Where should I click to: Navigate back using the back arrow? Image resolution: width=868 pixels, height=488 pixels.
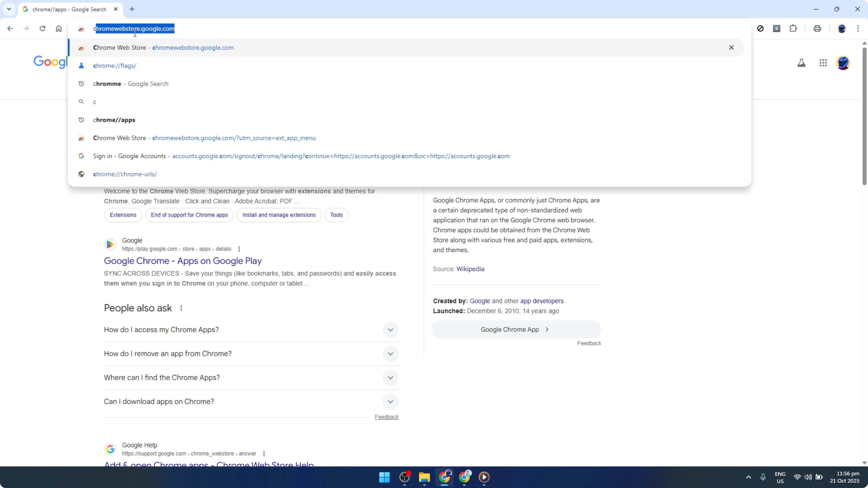click(x=10, y=29)
